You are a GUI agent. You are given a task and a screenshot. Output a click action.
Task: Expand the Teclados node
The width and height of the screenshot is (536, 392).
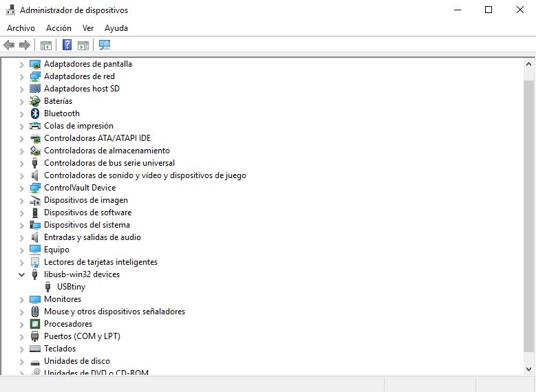click(21, 349)
